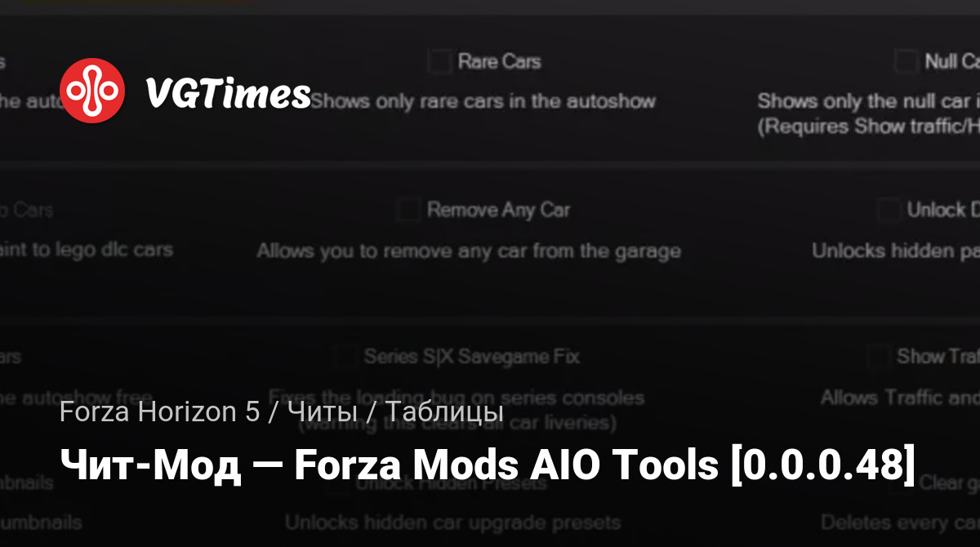Viewport: 980px width, 547px height.
Task: Check the Remove Any Car box
Action: [408, 210]
